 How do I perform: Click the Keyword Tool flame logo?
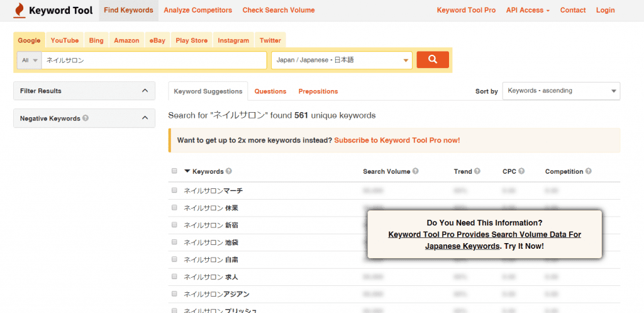click(x=19, y=10)
